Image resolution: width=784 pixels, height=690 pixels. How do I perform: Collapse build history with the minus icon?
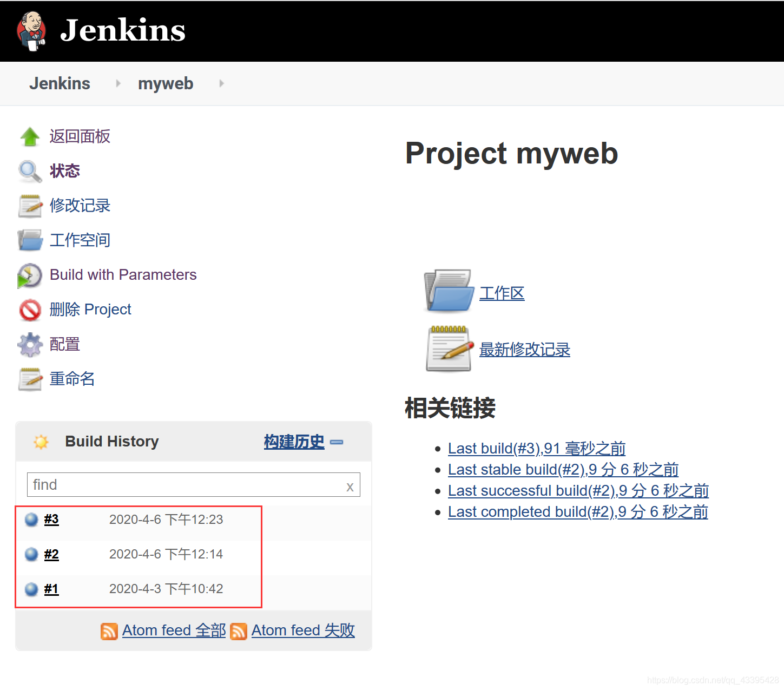[x=337, y=442]
